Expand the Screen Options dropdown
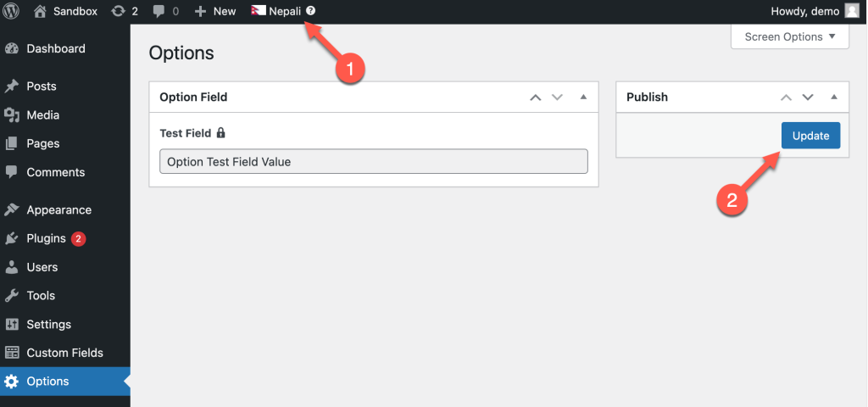Screen dimensions: 868x407 tap(790, 37)
